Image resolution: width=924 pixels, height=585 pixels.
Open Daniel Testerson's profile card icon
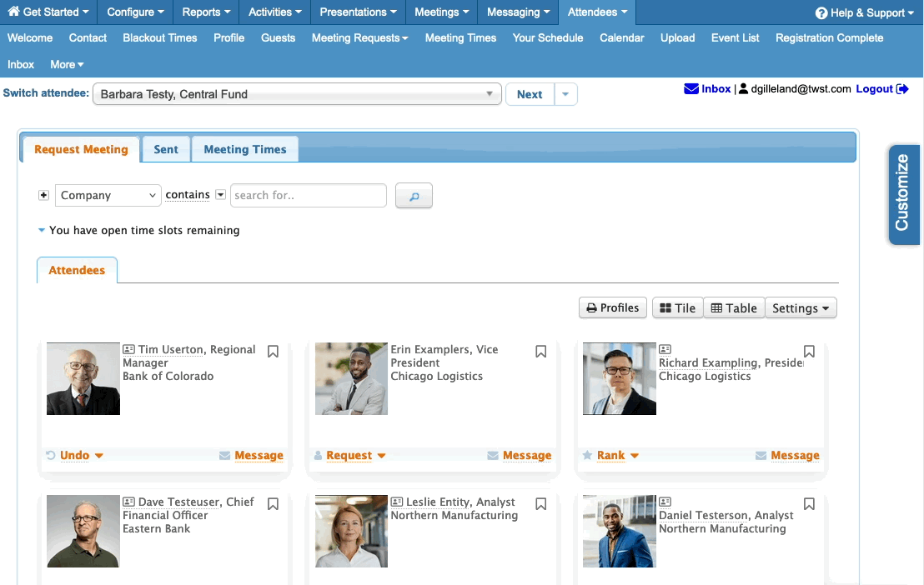point(665,502)
